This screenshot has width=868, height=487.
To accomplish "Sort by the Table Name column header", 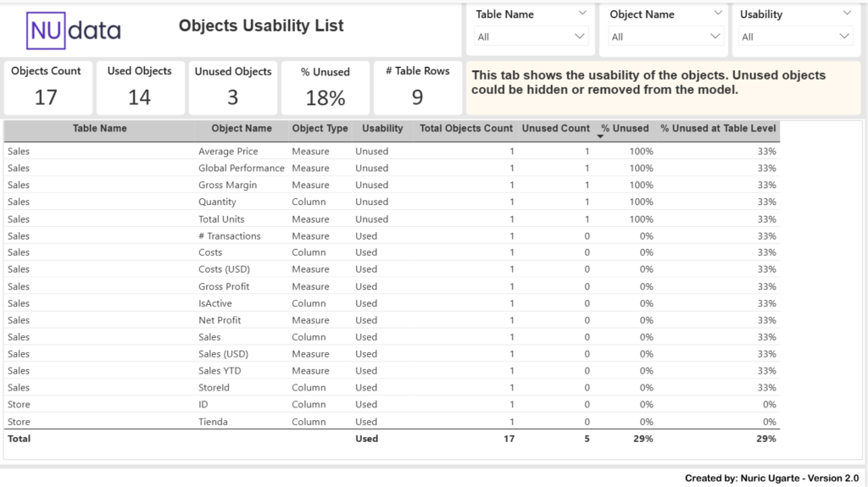I will pos(100,129).
